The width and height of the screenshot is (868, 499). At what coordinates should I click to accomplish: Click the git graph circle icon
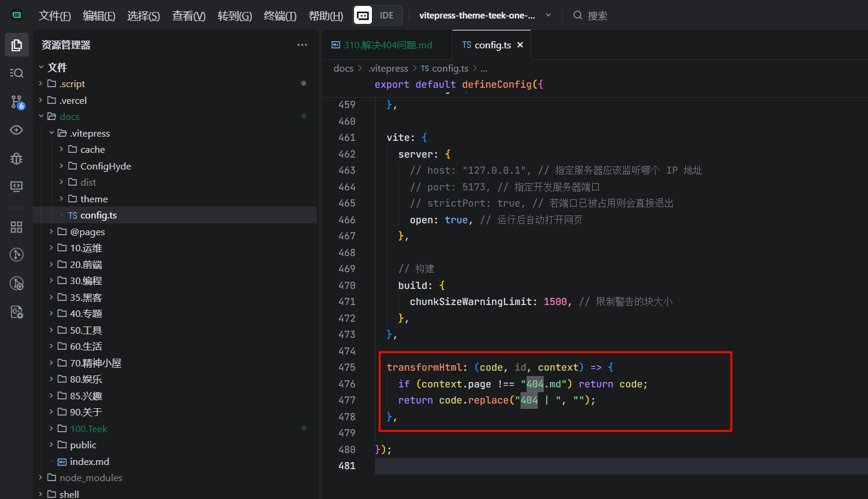click(x=17, y=255)
